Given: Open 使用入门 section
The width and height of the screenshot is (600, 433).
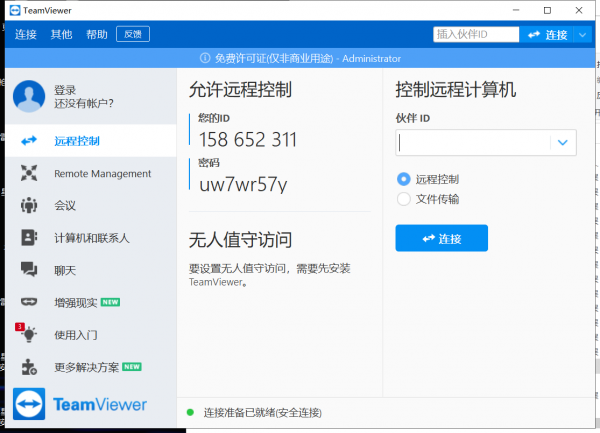Looking at the screenshot, I should point(91,335).
